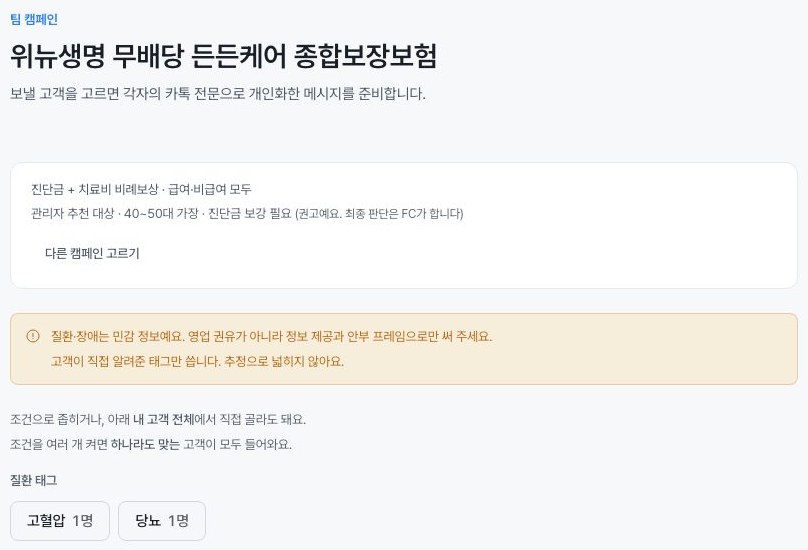Screen dimensions: 808x550
Task: Click the 40~50대 가장 target text
Action: tap(161, 213)
